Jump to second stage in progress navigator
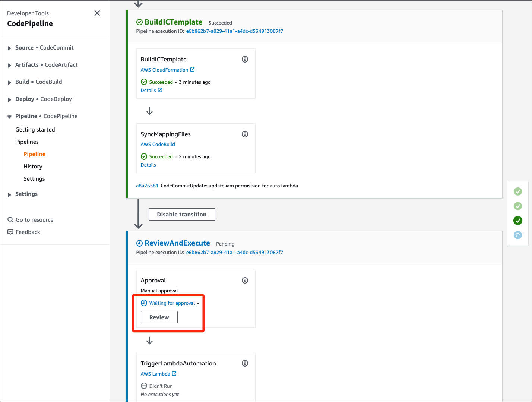The width and height of the screenshot is (532, 402). coord(518,206)
